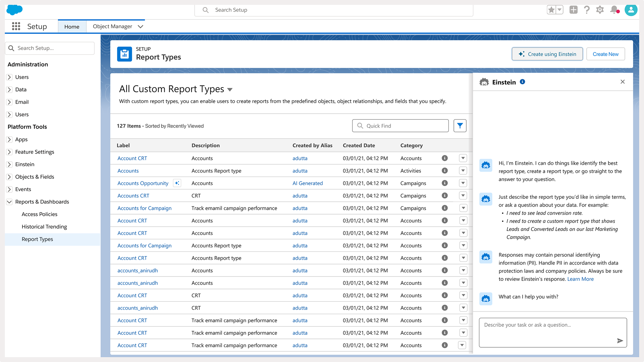Open the Object Manager tab dropdown chevron
This screenshot has width=644, height=362.
[x=141, y=26]
